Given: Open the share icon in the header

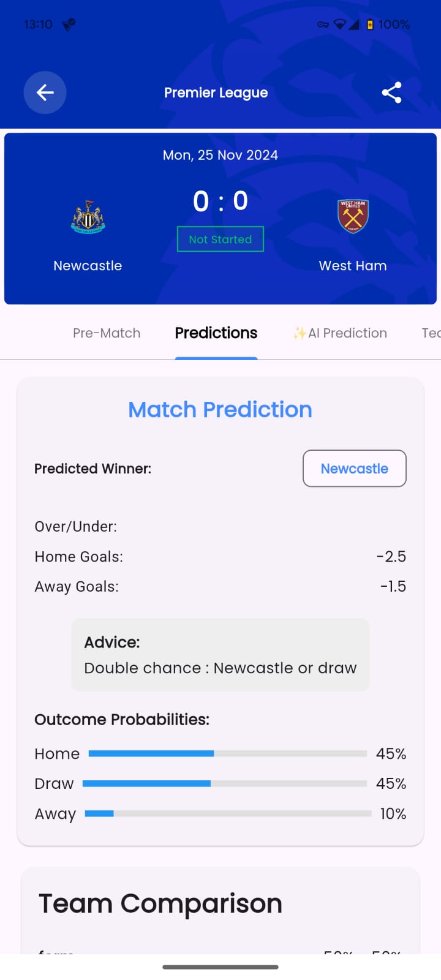Looking at the screenshot, I should point(391,92).
